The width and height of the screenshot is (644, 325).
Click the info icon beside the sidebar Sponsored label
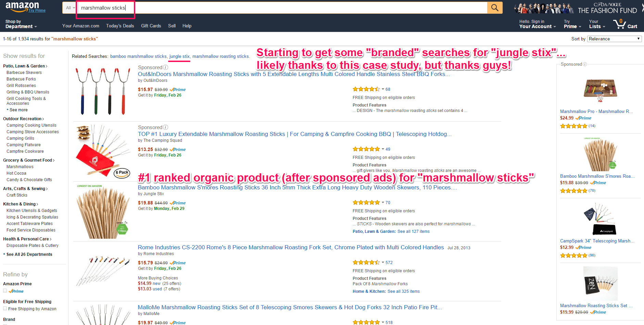coord(585,64)
